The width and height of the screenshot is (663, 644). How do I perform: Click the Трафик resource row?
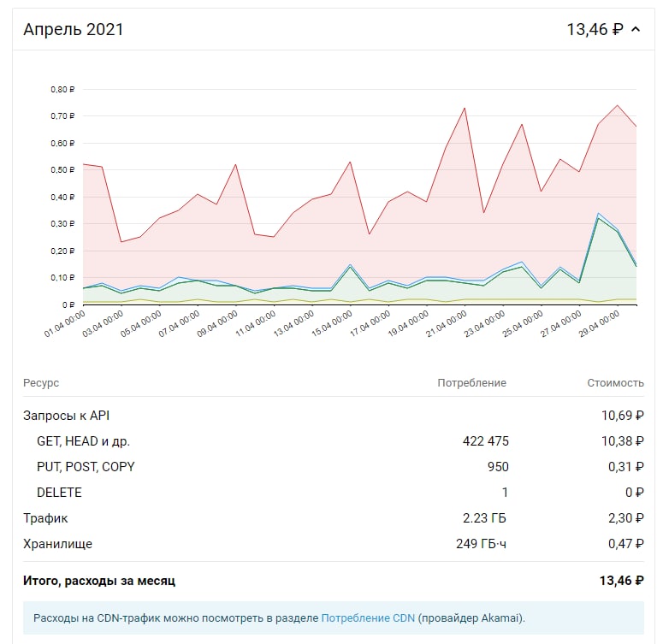(45, 518)
